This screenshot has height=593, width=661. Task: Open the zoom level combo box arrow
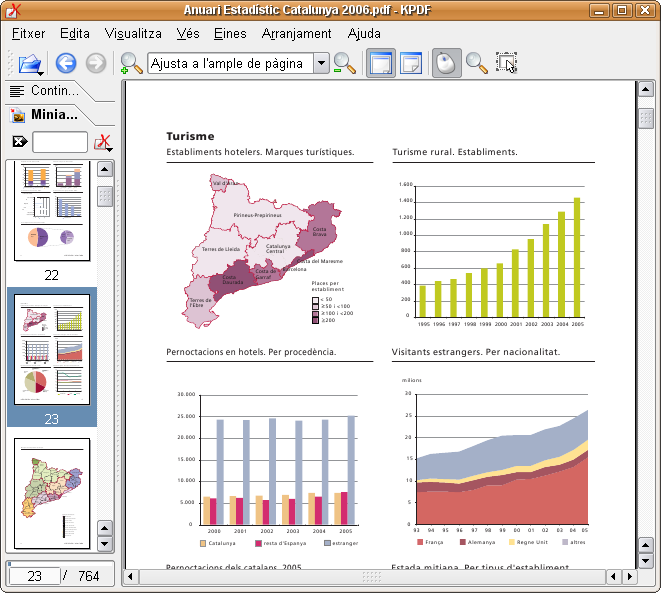(322, 63)
